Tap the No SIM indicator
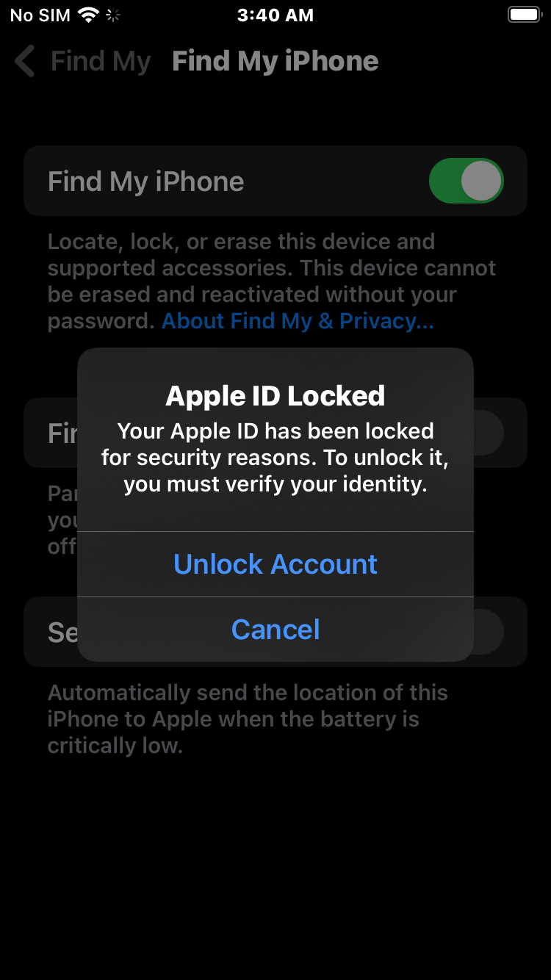 [38, 15]
